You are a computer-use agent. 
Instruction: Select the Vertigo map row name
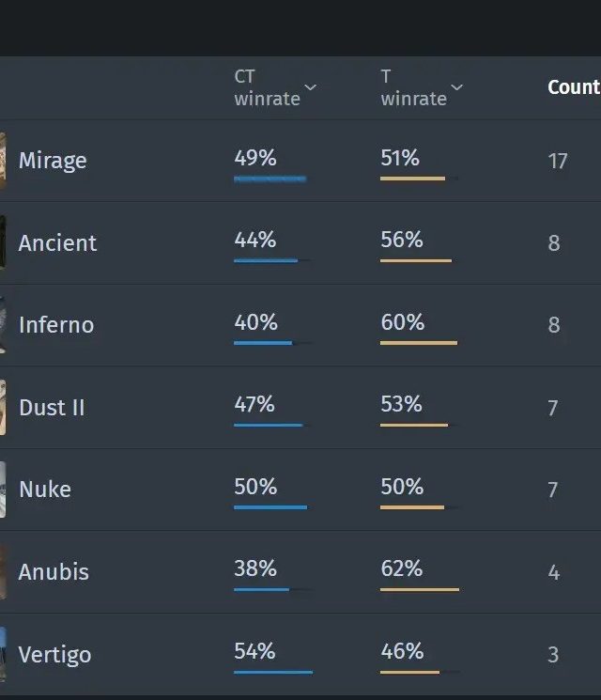54,654
